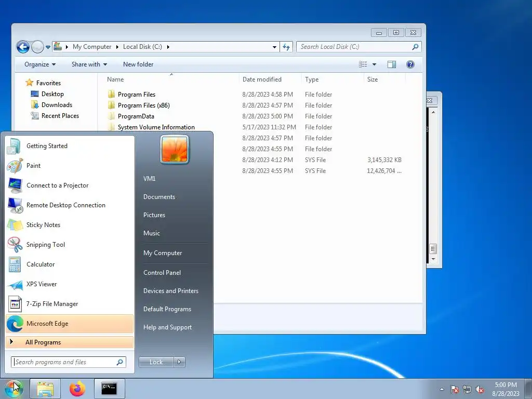Click New folder in Explorer toolbar
This screenshot has height=399, width=532.
138,64
